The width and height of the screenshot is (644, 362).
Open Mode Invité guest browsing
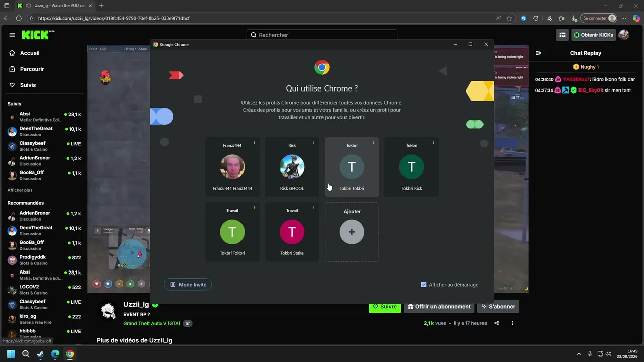pyautogui.click(x=188, y=285)
